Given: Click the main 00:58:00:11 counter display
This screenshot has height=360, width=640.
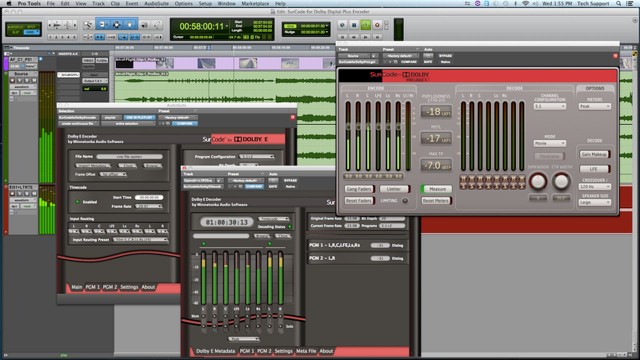Looking at the screenshot, I should [x=202, y=27].
